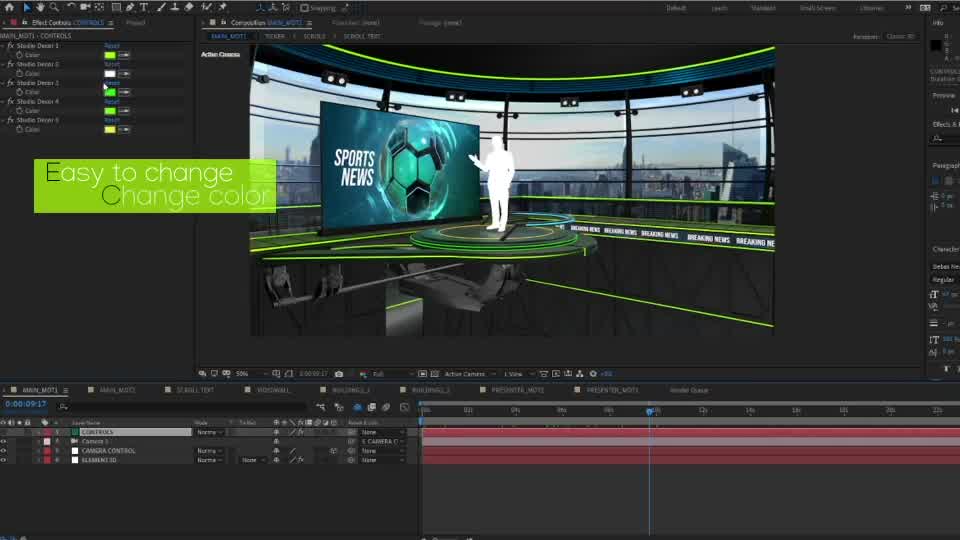Toggle the region of interest icon
960x540 pixels.
click(x=422, y=373)
